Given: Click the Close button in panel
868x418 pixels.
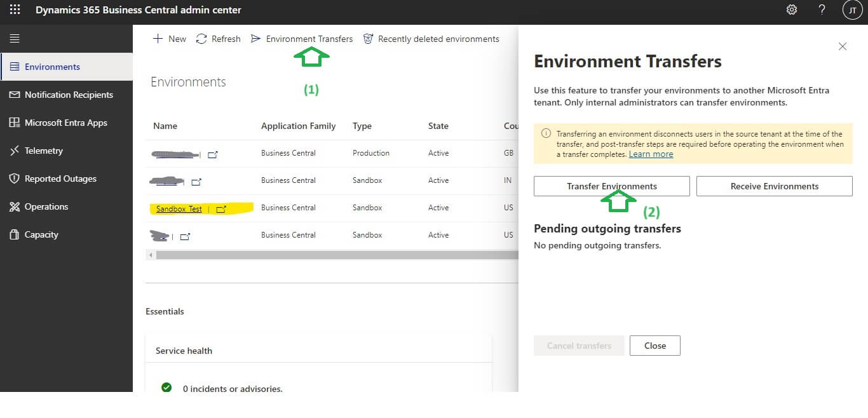Looking at the screenshot, I should [x=655, y=346].
